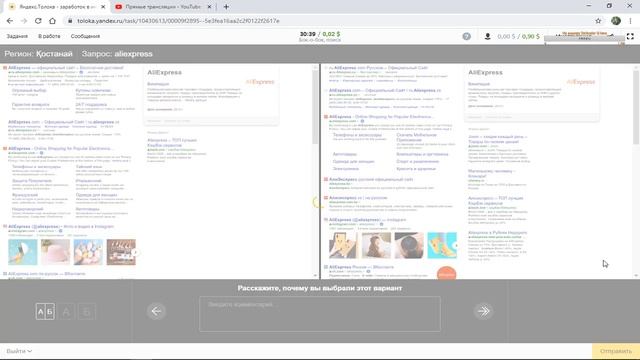Go back to the previous browser page
This screenshot has width=640, height=360.
[10, 21]
